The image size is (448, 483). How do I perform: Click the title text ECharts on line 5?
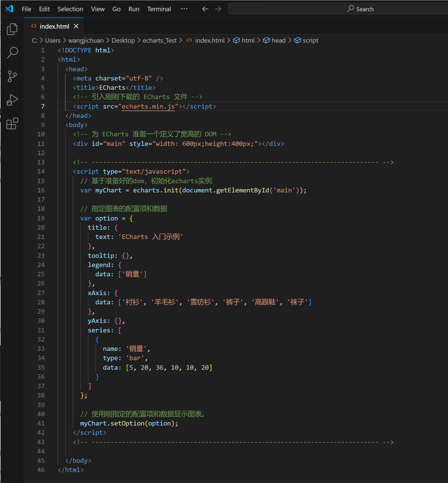(x=112, y=88)
